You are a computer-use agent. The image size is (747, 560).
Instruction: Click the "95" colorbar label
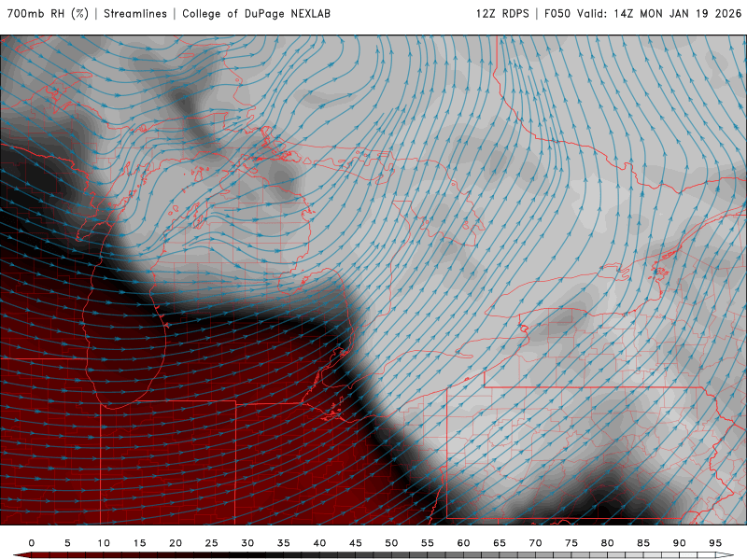715,543
